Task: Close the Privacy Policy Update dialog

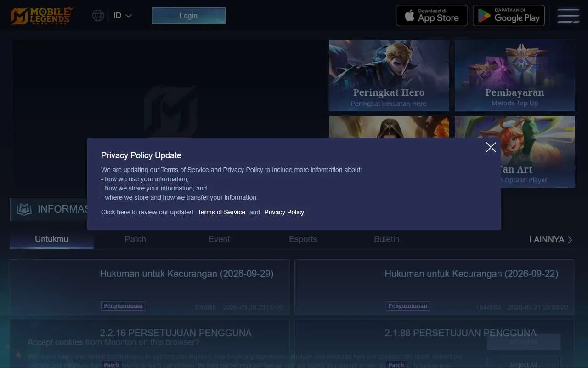Action: (x=491, y=147)
